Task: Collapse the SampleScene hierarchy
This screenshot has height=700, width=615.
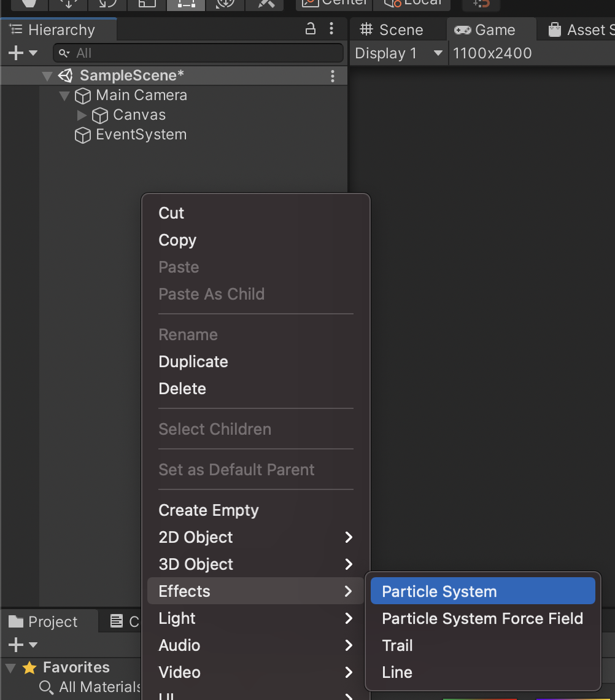Action: [x=47, y=76]
